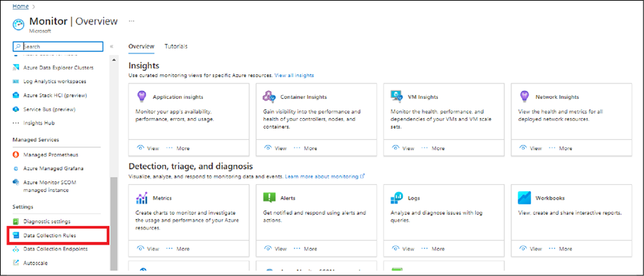Follow the Home breadcrumb link
The height and width of the screenshot is (276, 644).
(x=21, y=6)
